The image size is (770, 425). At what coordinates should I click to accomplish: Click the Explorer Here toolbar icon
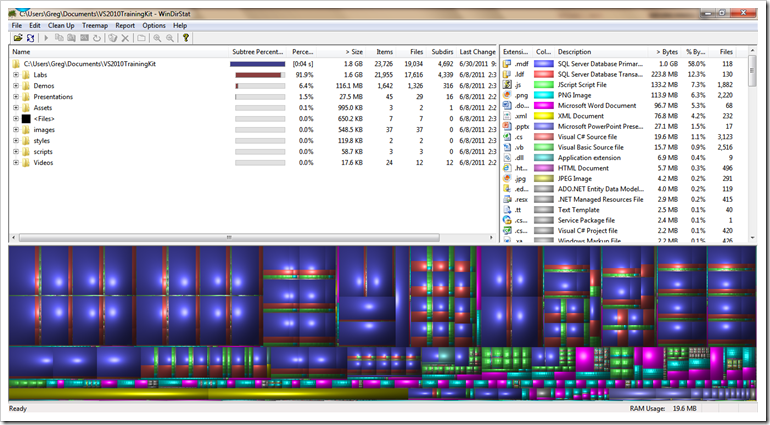(71, 38)
